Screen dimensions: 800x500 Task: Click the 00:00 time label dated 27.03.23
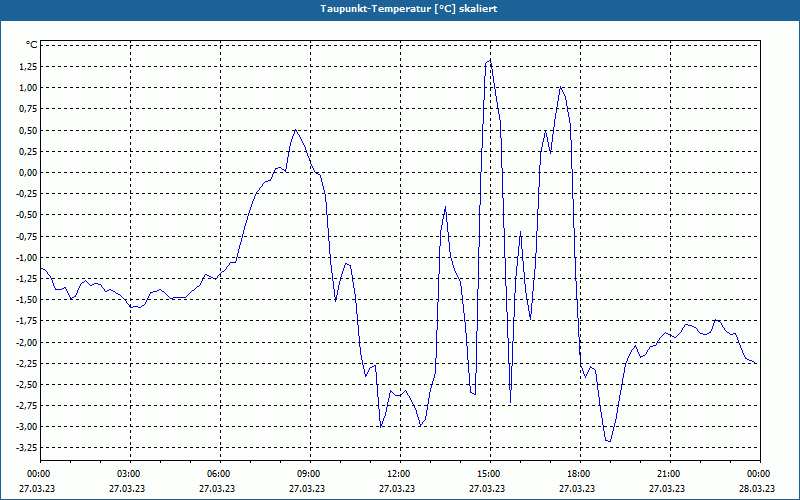pos(40,474)
